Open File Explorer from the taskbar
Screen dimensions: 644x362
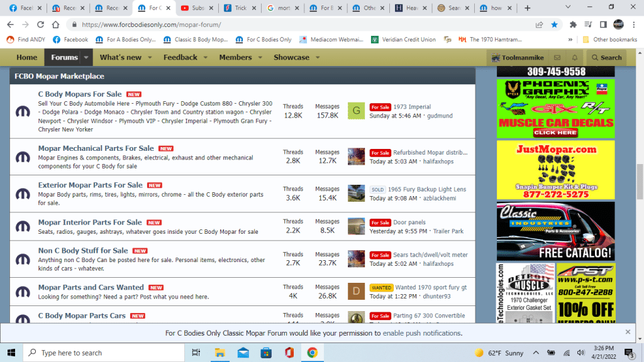[x=219, y=353]
